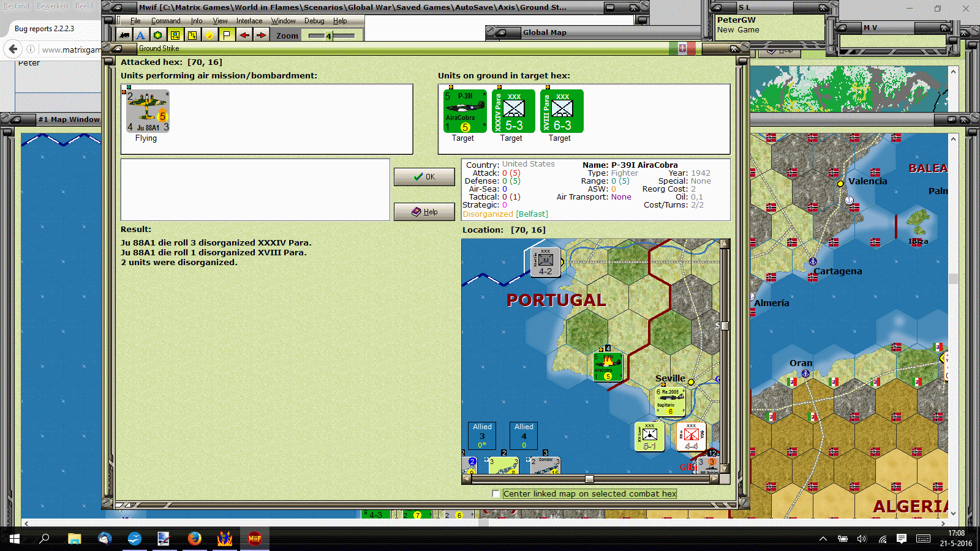Click the flag toolbar icon

coord(227,36)
